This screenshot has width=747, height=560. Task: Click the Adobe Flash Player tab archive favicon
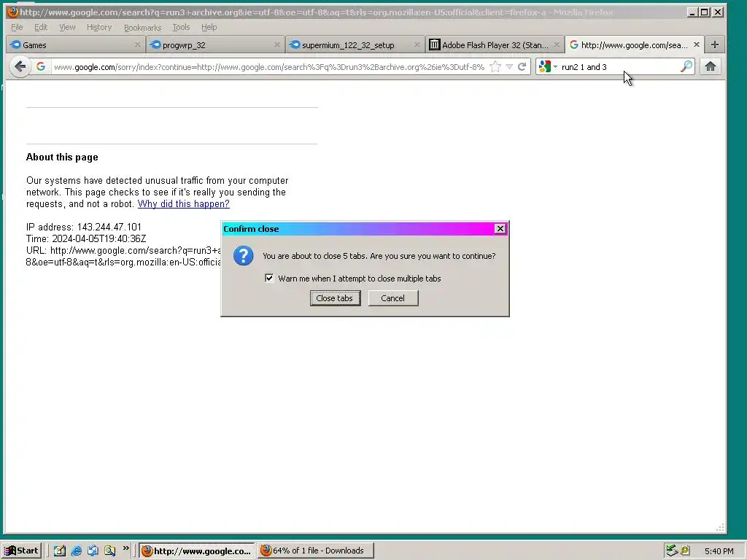[x=434, y=44]
